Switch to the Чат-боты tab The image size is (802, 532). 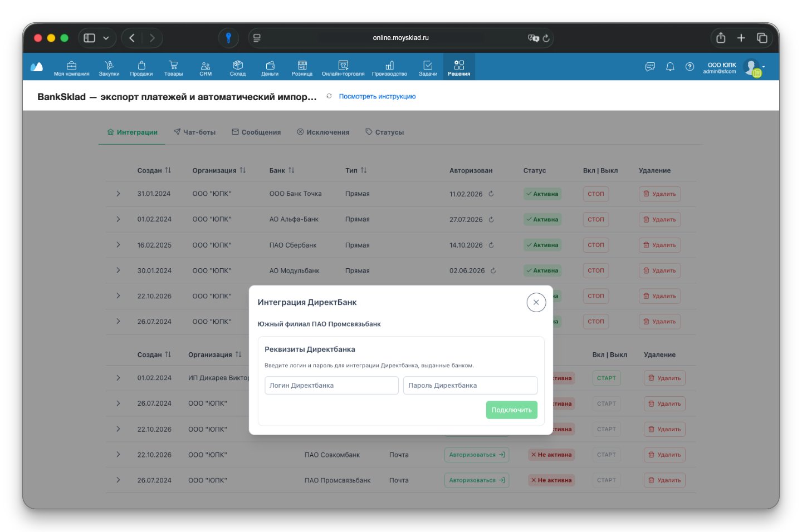pyautogui.click(x=194, y=132)
